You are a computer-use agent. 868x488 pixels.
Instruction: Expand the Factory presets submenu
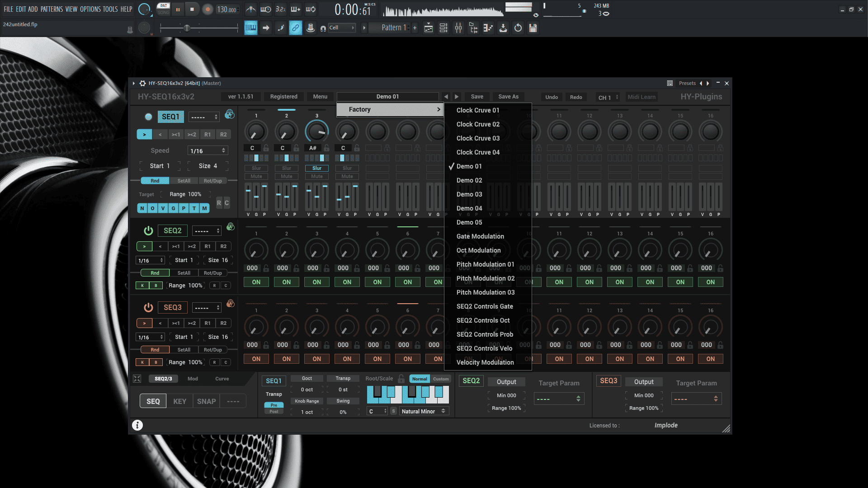pos(390,109)
